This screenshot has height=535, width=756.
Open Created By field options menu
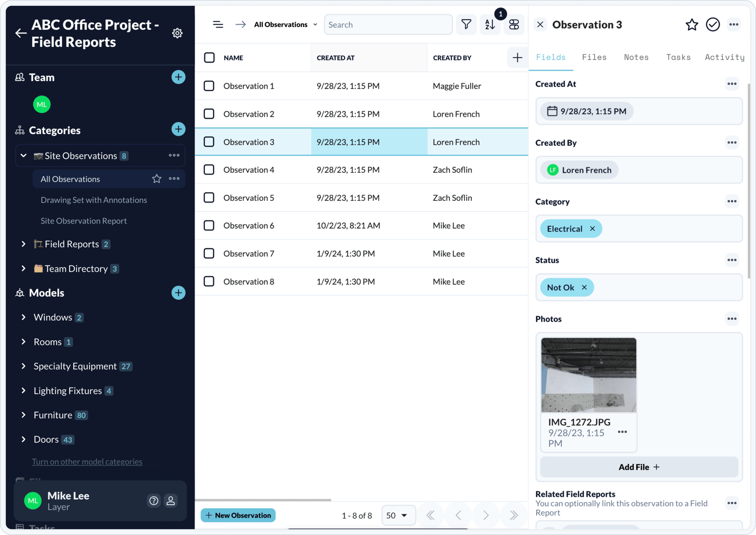click(x=732, y=143)
